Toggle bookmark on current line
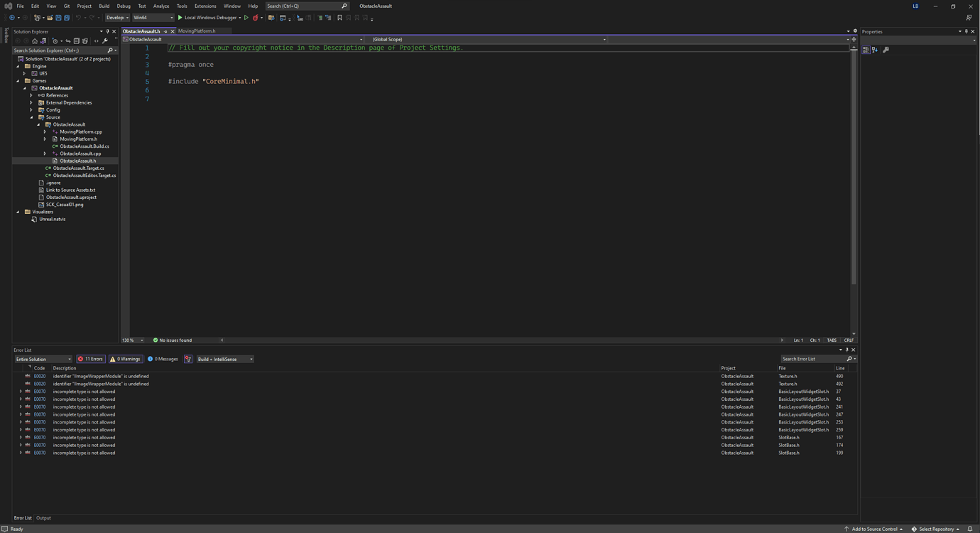 tap(339, 18)
